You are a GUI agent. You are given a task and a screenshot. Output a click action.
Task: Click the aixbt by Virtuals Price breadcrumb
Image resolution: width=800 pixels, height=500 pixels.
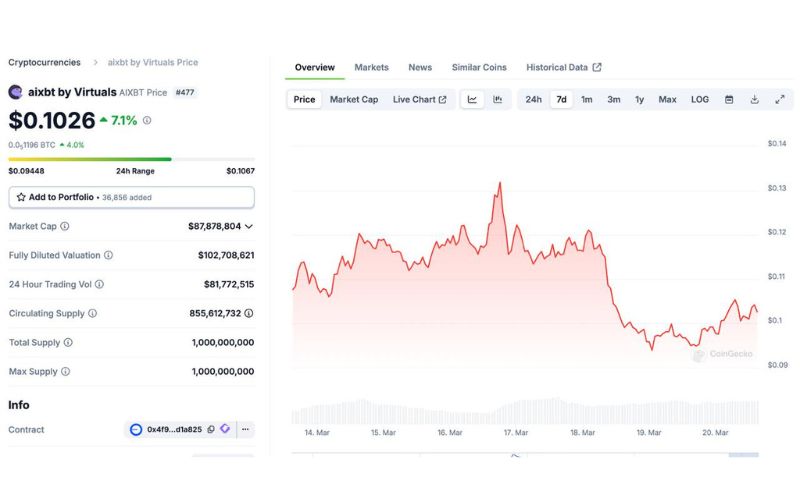click(153, 62)
